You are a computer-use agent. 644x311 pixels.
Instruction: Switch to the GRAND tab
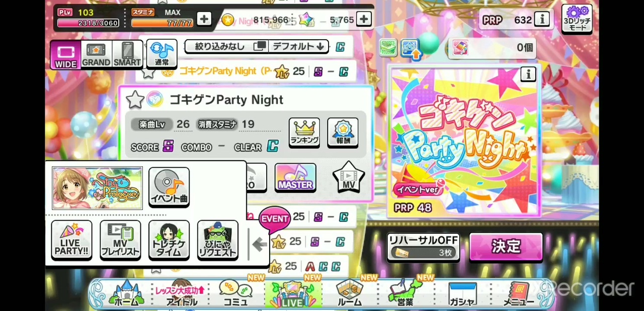(x=96, y=55)
